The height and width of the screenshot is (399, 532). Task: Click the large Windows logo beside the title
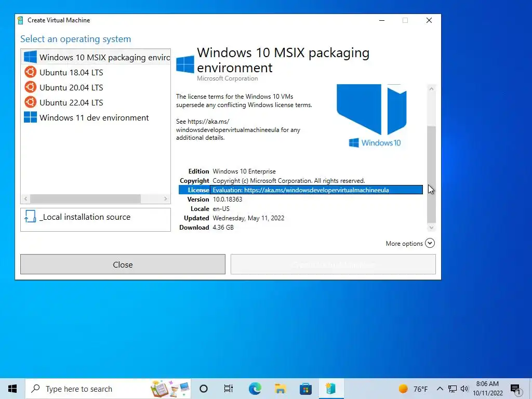(185, 64)
